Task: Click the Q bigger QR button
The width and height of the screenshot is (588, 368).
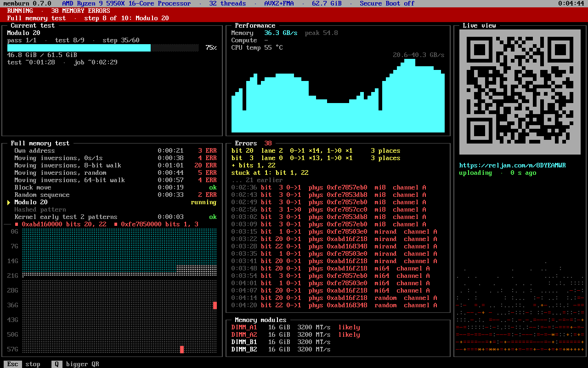Action: tap(75, 364)
